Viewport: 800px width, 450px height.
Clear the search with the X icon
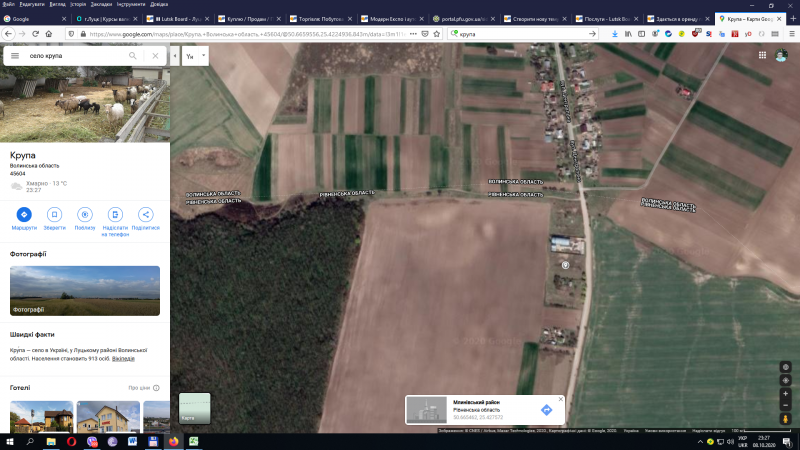click(155, 56)
